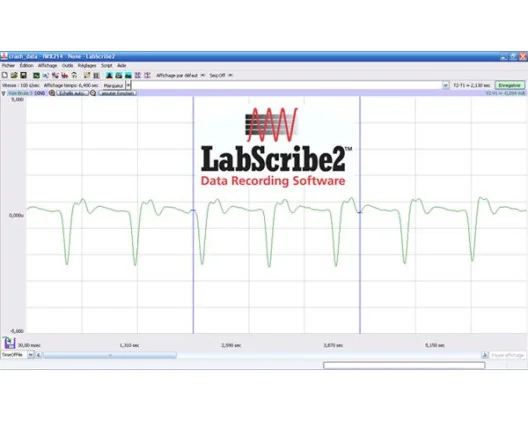The image size is (528, 422).
Task: Click the middle mountain display icon
Action: point(119,75)
